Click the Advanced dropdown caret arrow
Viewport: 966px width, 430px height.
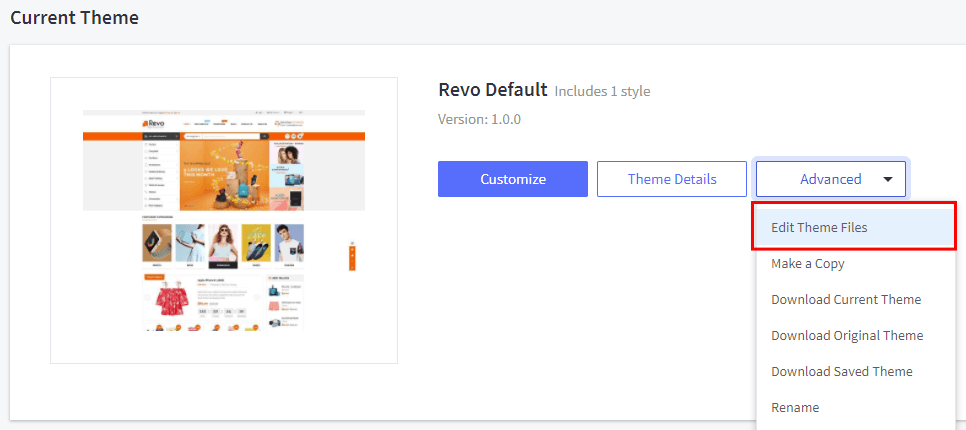click(887, 180)
